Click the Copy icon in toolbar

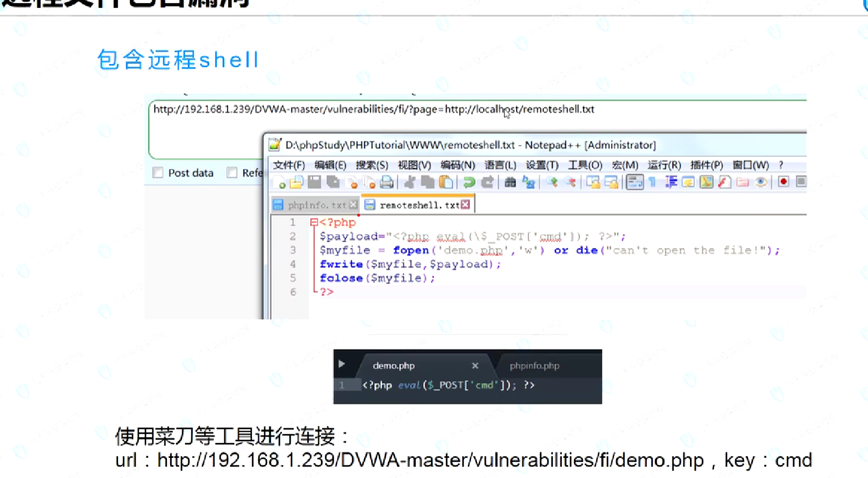(428, 183)
